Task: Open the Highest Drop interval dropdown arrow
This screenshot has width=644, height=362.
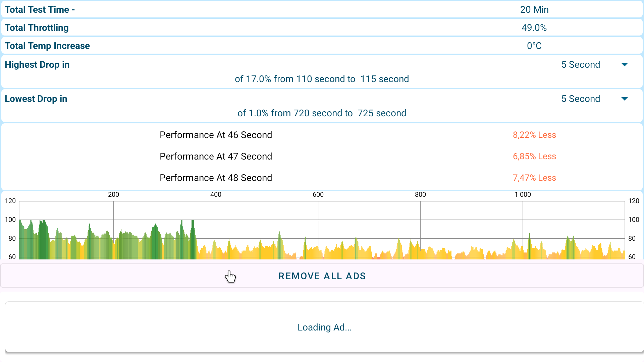Action: pyautogui.click(x=624, y=65)
